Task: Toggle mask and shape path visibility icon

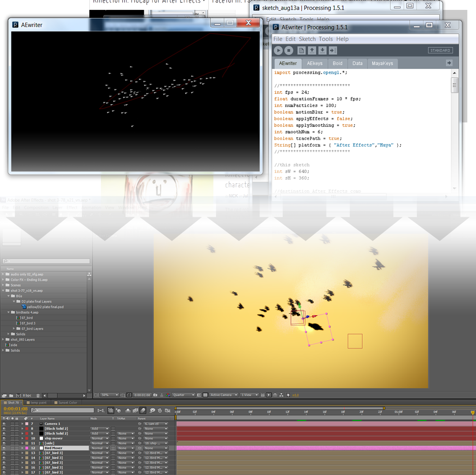Action: (x=129, y=395)
